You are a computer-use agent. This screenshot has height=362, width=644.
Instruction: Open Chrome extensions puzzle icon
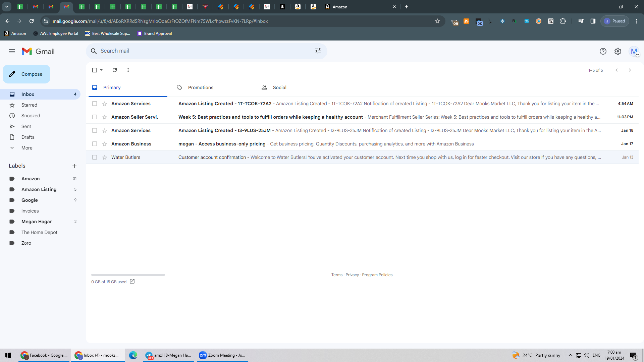click(563, 21)
